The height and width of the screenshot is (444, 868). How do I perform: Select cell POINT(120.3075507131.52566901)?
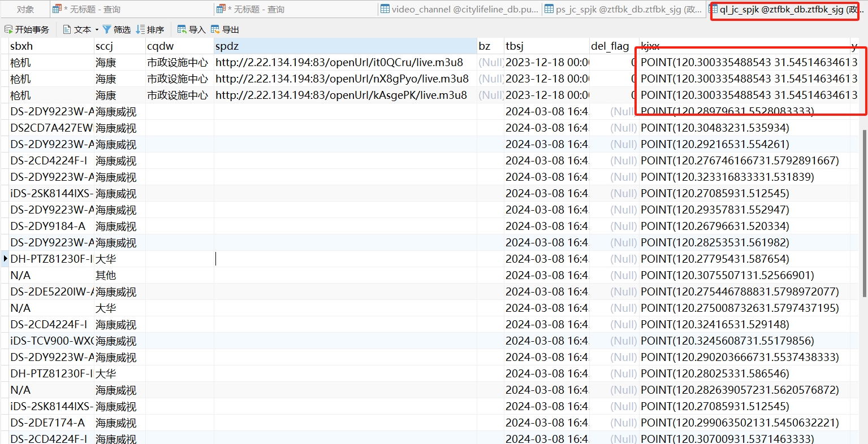pos(745,275)
